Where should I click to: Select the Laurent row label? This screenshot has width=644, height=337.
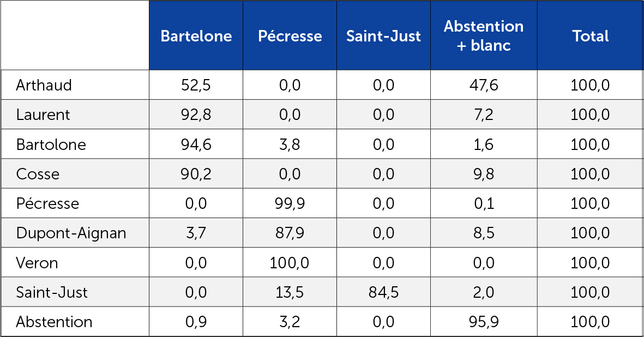43,115
